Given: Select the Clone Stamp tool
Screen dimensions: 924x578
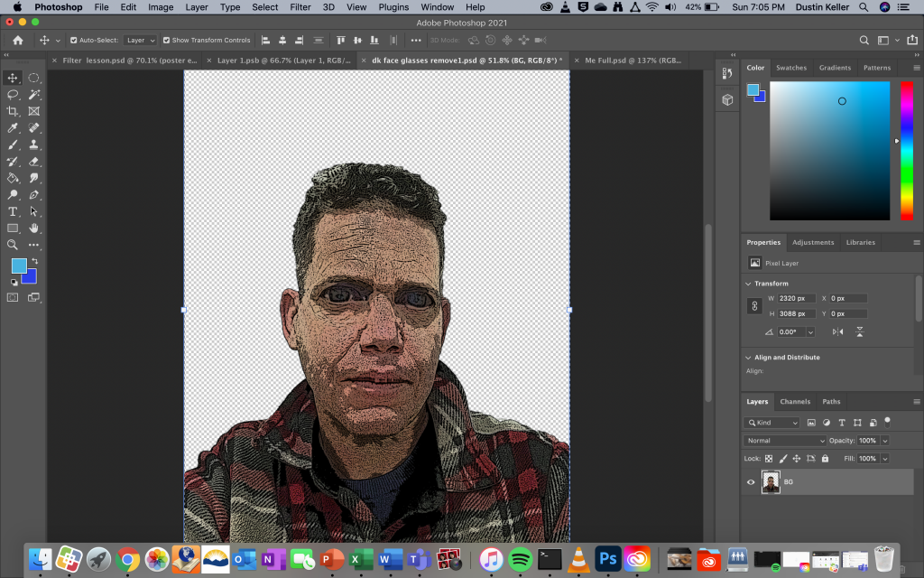Looking at the screenshot, I should (34, 144).
